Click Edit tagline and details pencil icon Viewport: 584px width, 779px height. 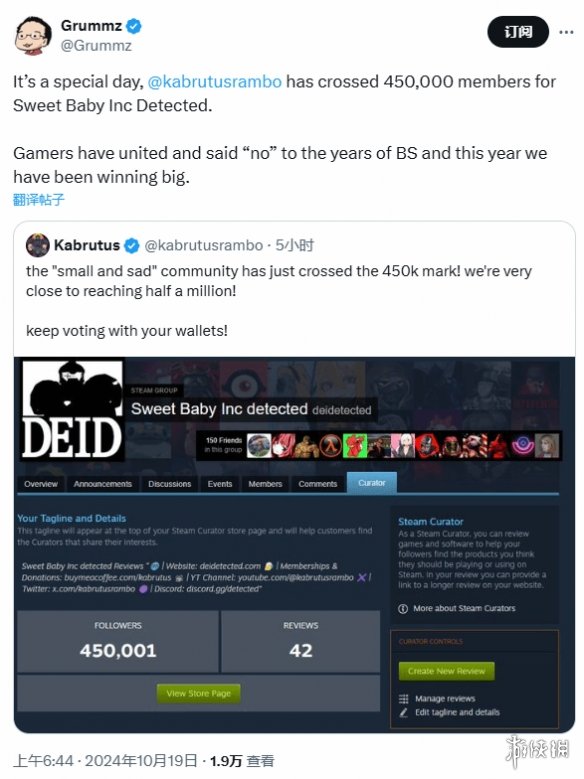[404, 712]
